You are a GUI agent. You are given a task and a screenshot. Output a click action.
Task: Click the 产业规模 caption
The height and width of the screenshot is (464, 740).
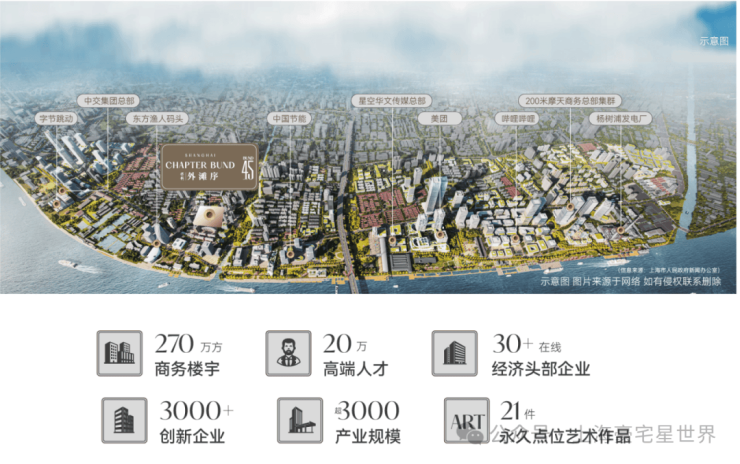pos(368,436)
